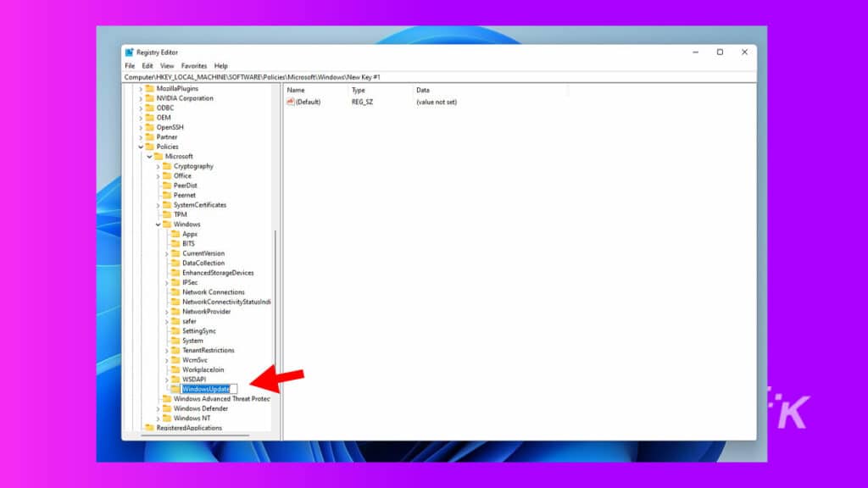Collapse the Windows key

click(x=158, y=224)
